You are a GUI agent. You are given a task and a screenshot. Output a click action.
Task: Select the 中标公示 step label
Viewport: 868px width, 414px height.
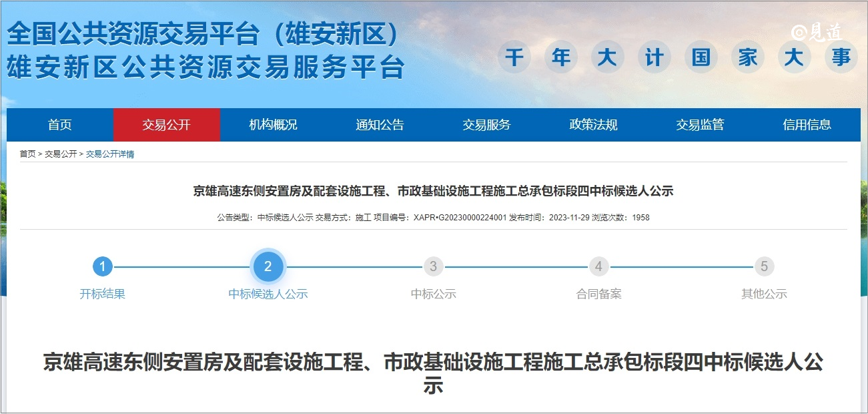click(433, 294)
